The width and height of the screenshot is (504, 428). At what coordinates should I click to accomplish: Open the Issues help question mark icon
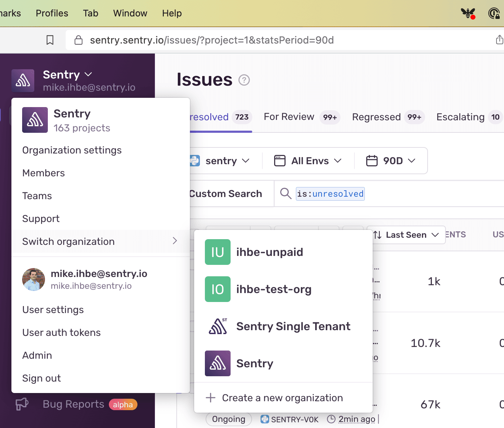click(x=244, y=80)
